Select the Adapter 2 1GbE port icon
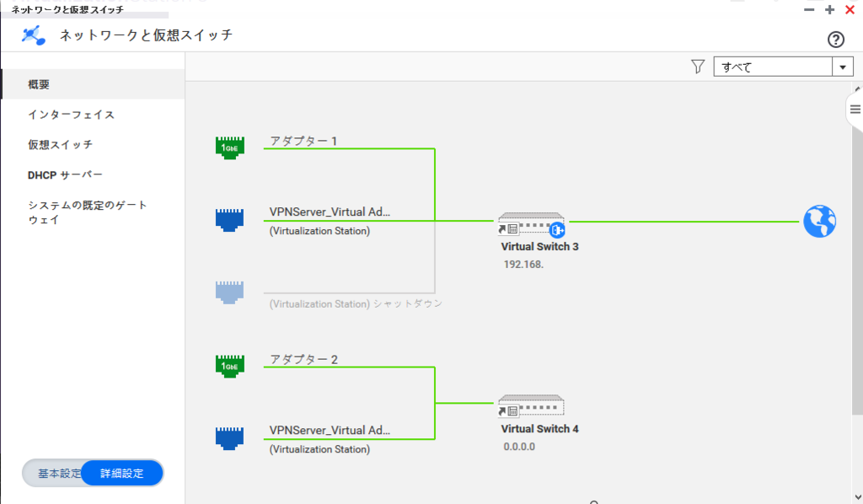Screen dimensions: 863x504 (x=229, y=366)
